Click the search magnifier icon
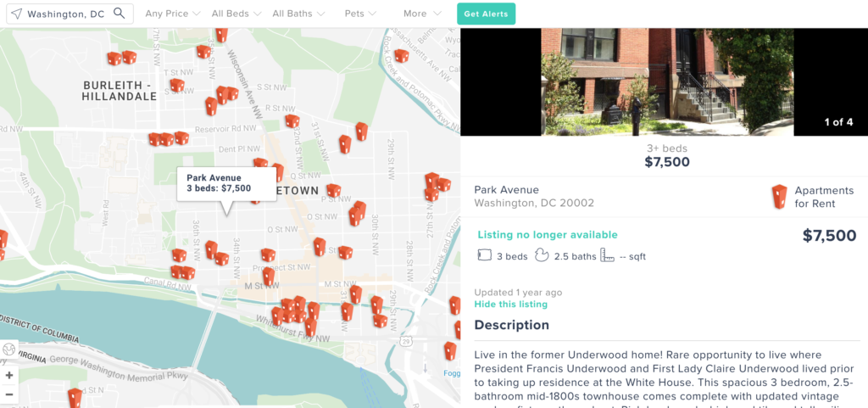 click(119, 14)
